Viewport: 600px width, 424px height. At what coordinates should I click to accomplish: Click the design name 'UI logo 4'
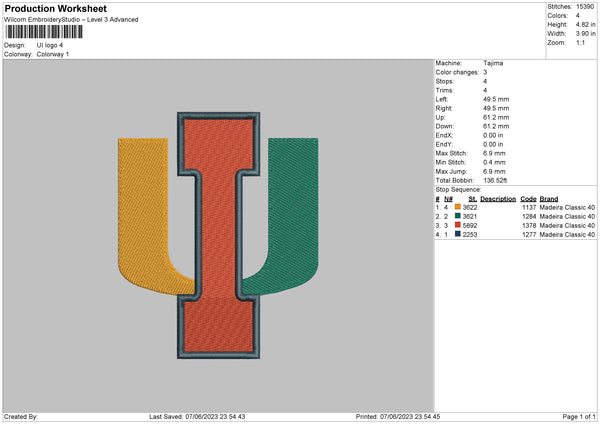click(50, 45)
